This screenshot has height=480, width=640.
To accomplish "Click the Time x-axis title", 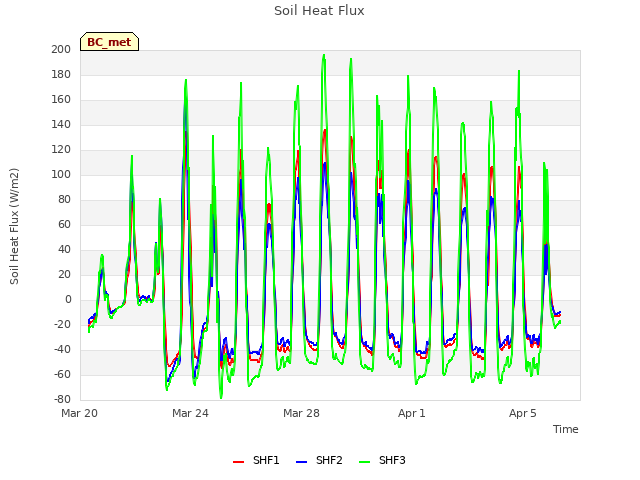I will 566,429.
